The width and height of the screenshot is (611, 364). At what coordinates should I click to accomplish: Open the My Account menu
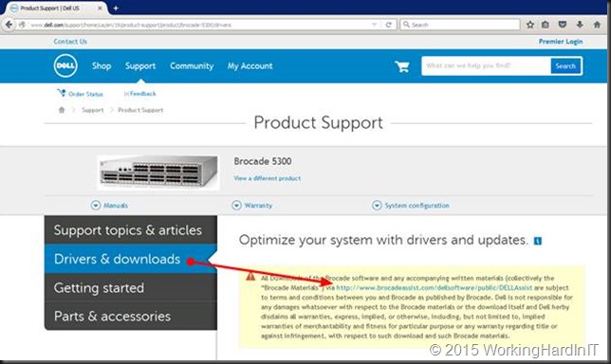[x=250, y=65]
